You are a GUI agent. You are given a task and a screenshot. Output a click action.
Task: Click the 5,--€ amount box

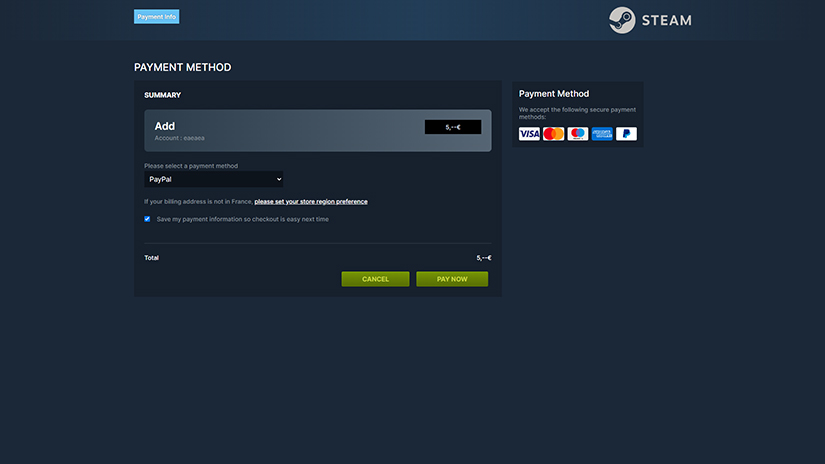pyautogui.click(x=452, y=127)
